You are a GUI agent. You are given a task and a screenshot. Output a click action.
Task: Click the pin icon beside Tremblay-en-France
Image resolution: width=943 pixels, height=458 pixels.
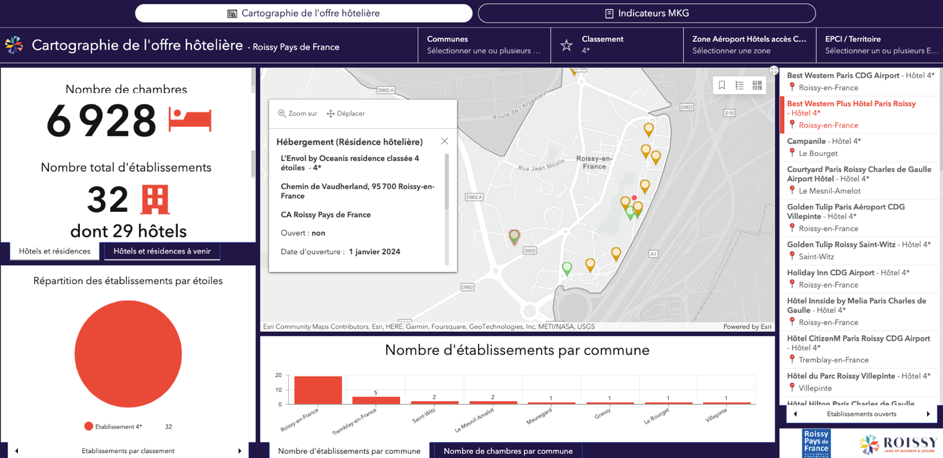coord(792,359)
